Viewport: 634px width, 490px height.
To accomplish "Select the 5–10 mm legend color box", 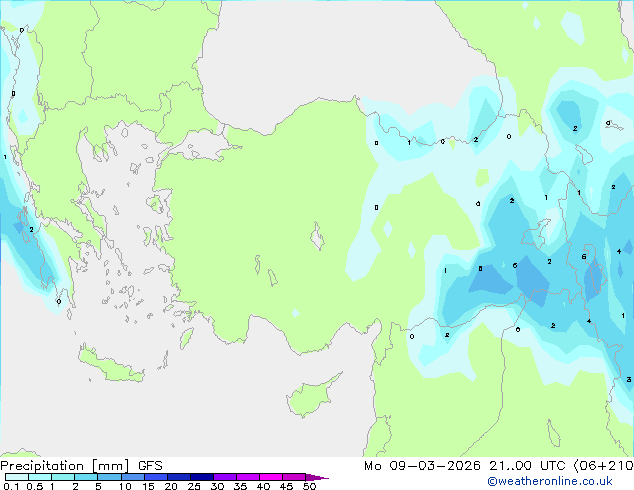I will click(109, 477).
